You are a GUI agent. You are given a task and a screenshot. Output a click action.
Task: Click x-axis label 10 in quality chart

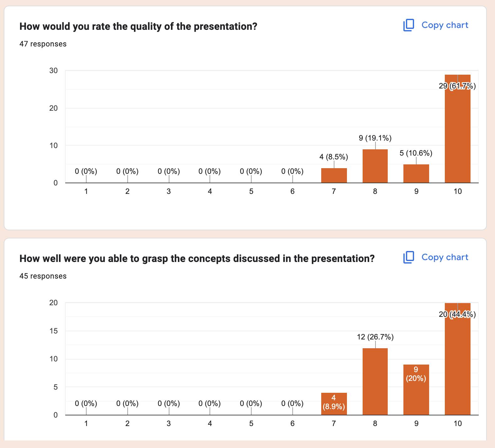(458, 191)
